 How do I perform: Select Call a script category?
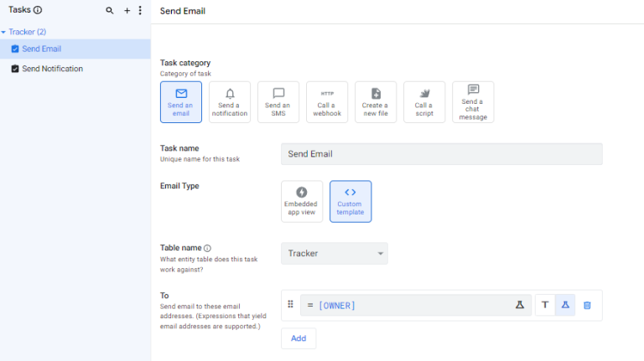click(424, 102)
